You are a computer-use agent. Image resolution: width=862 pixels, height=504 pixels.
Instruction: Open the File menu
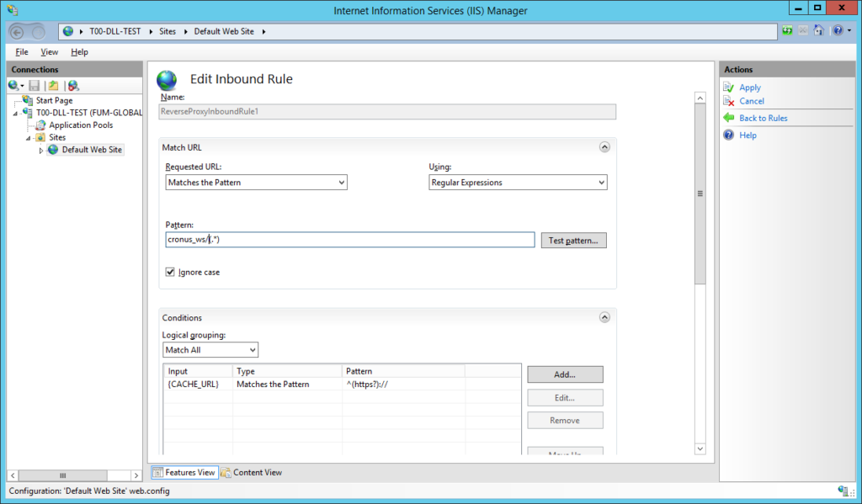coord(22,51)
